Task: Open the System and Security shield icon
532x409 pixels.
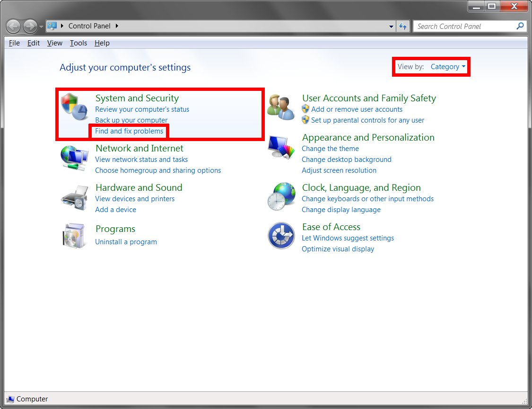Action: coord(75,107)
